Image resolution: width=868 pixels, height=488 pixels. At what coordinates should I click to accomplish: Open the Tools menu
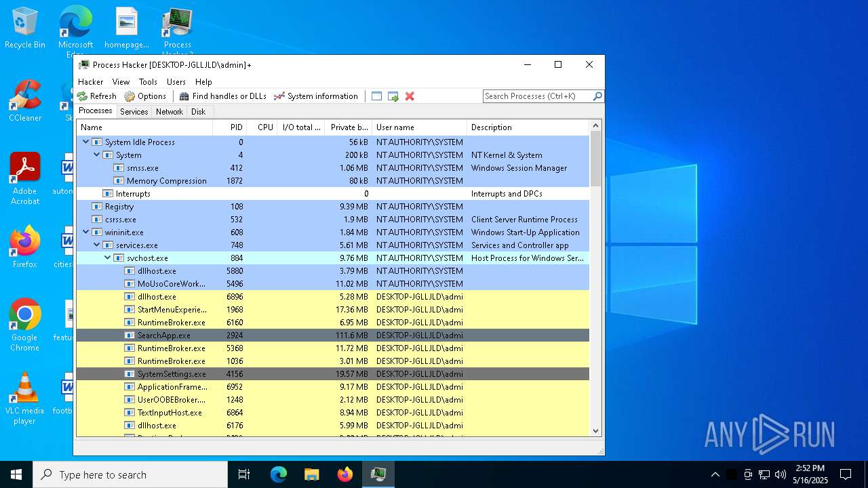point(148,82)
